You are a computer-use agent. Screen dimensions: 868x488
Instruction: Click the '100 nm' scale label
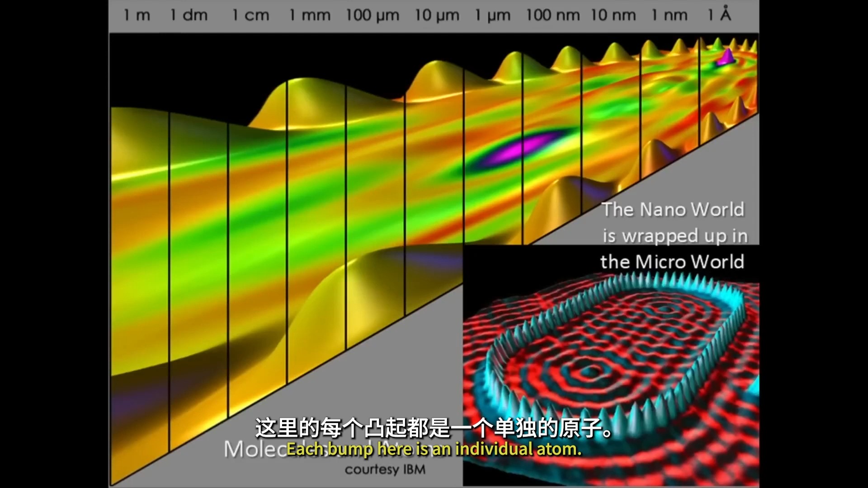[552, 15]
